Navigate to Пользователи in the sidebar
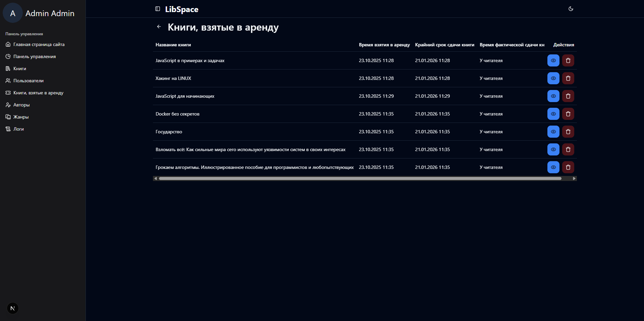The height and width of the screenshot is (321, 644). [x=28, y=81]
